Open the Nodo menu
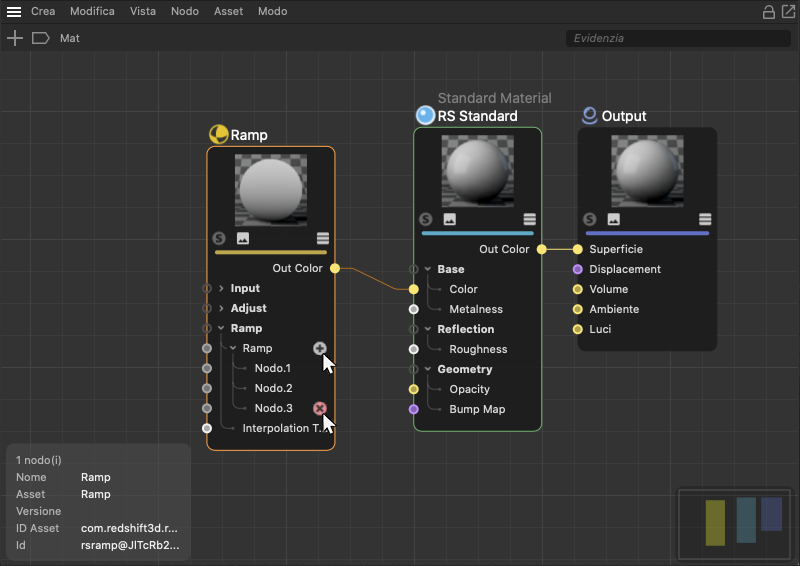The width and height of the screenshot is (800, 566). point(185,11)
